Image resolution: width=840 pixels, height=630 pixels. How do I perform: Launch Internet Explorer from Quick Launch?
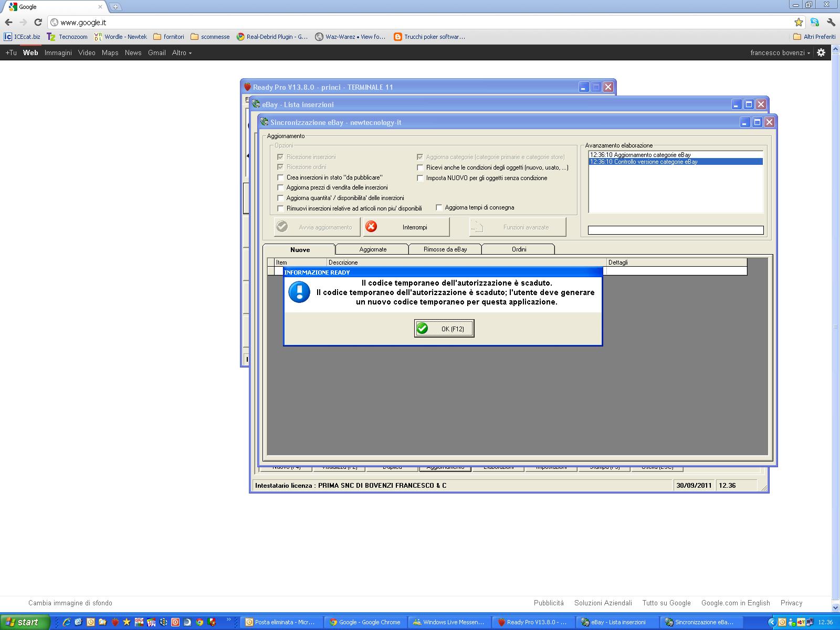[x=67, y=622]
